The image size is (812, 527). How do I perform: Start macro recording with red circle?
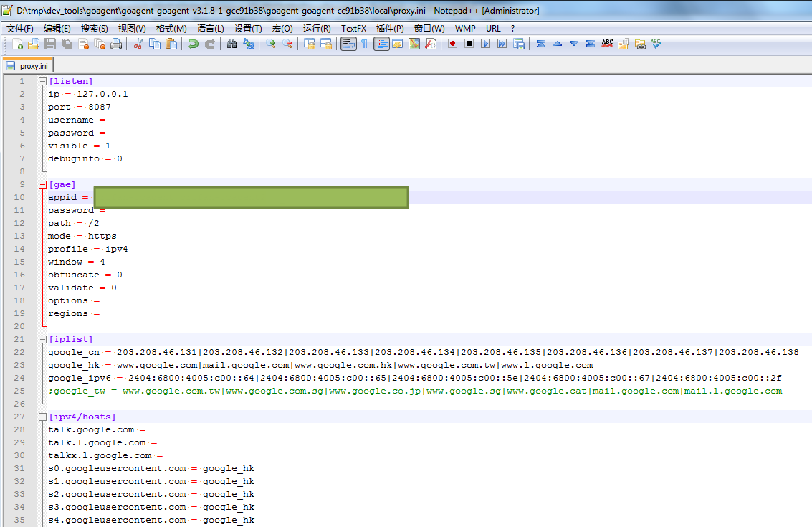click(x=453, y=44)
